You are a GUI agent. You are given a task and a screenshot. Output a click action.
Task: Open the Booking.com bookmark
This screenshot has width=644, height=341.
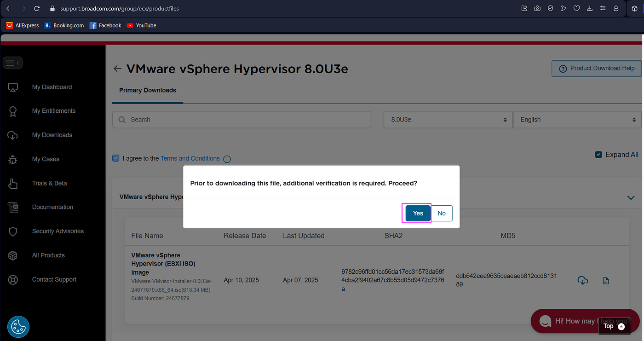[x=64, y=26]
